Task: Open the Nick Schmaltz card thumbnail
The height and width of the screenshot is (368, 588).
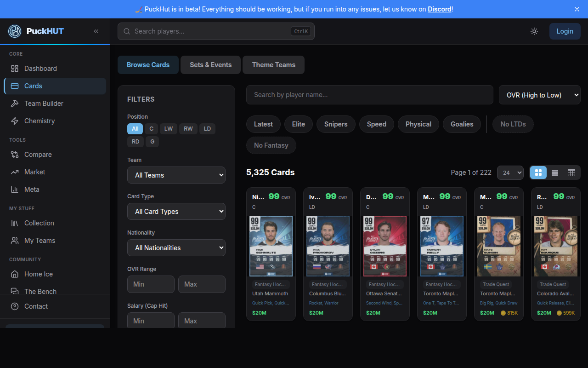Action: click(271, 246)
